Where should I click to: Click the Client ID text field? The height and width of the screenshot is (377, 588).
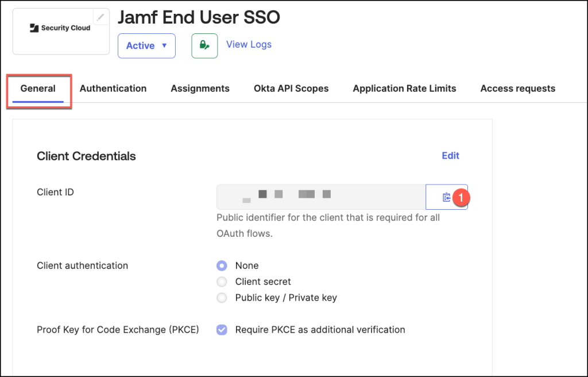tap(320, 197)
